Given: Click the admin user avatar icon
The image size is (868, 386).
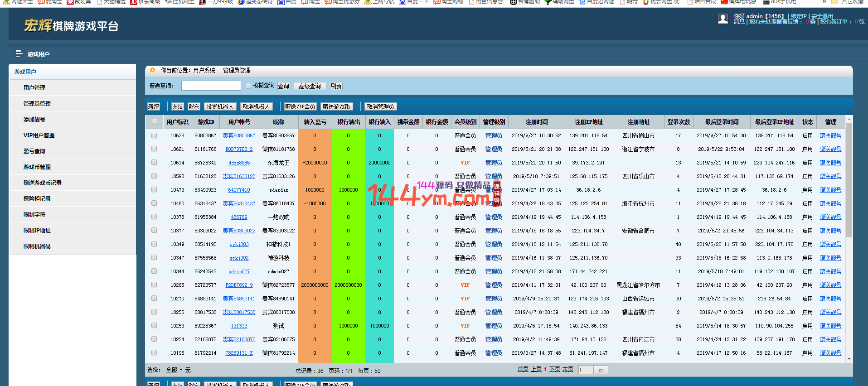Looking at the screenshot, I should click(x=723, y=19).
